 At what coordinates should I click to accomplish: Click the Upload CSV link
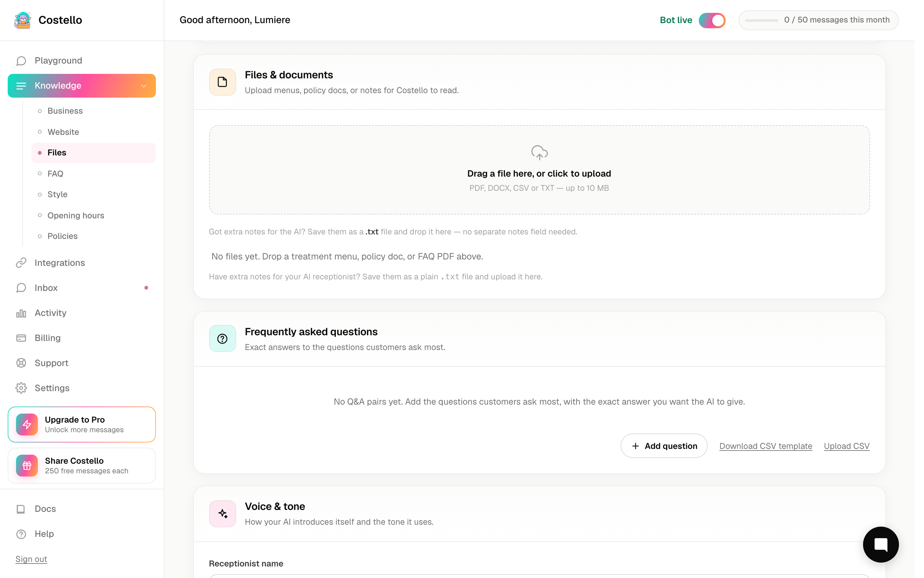(x=846, y=446)
